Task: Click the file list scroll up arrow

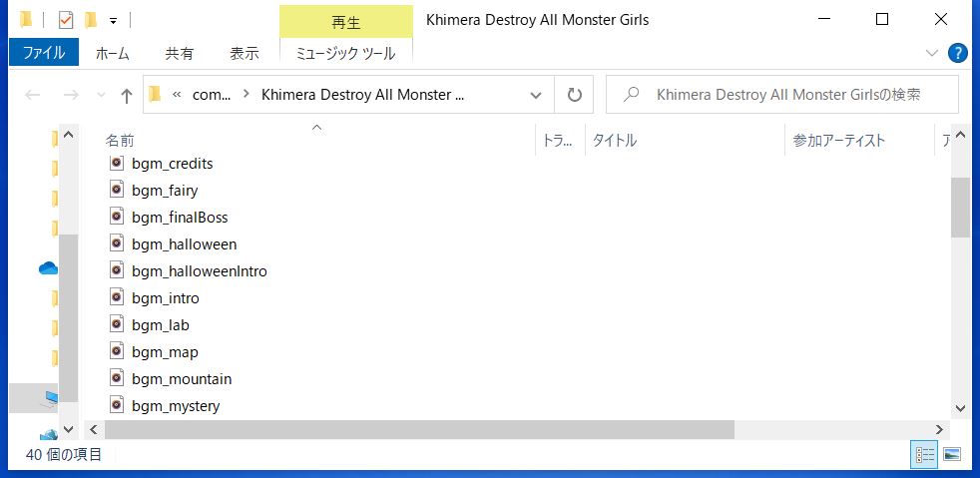Action: (961, 134)
